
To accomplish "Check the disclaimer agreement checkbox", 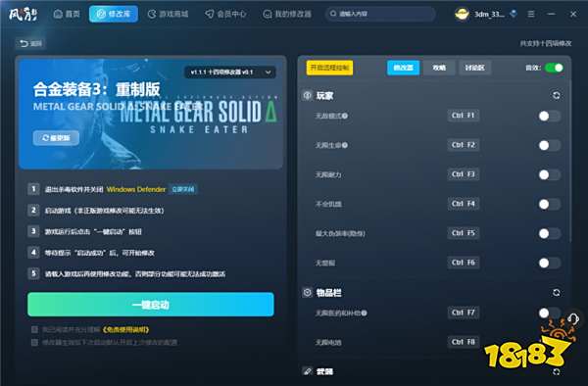I will (x=34, y=329).
